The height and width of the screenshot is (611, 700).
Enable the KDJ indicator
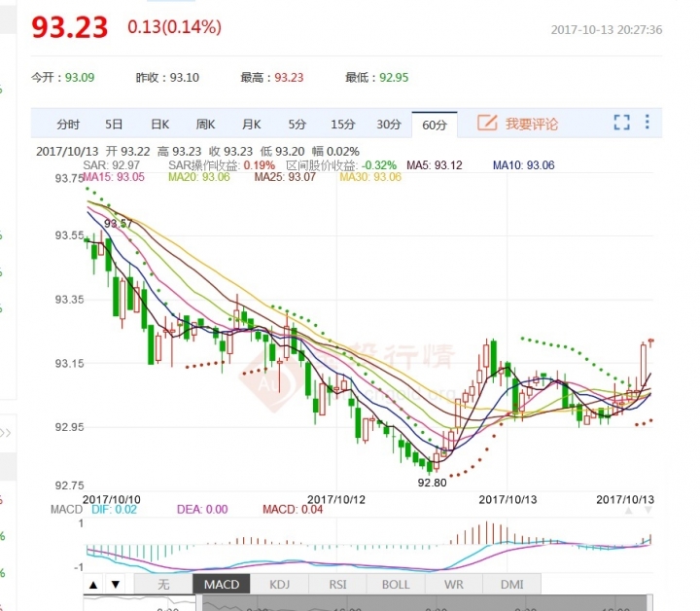(281, 585)
